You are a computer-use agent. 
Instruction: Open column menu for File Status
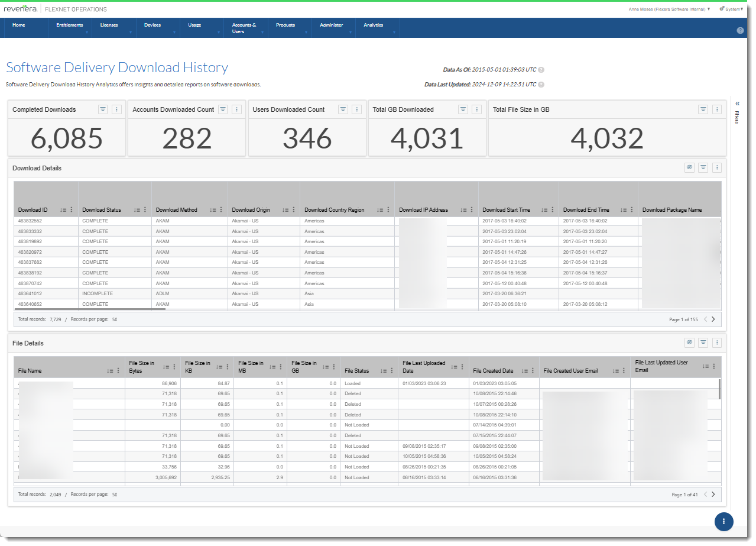[x=392, y=371]
